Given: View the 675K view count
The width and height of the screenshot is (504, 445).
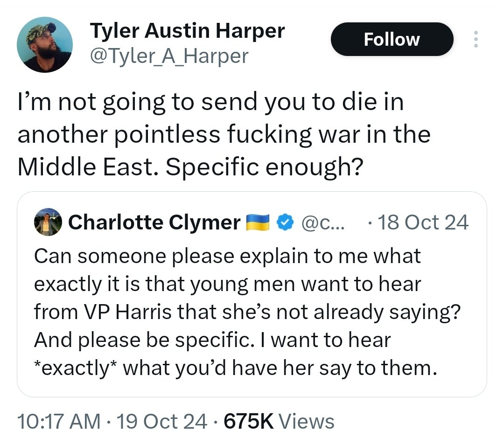Looking at the screenshot, I should coord(248,421).
